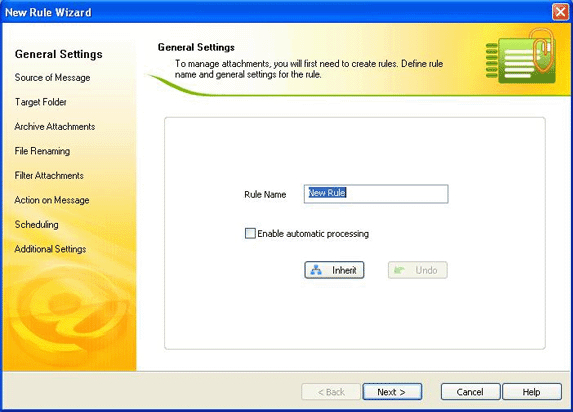Close the New Rule Wizard window
Image resolution: width=573 pixels, height=412 pixels.
[560, 12]
